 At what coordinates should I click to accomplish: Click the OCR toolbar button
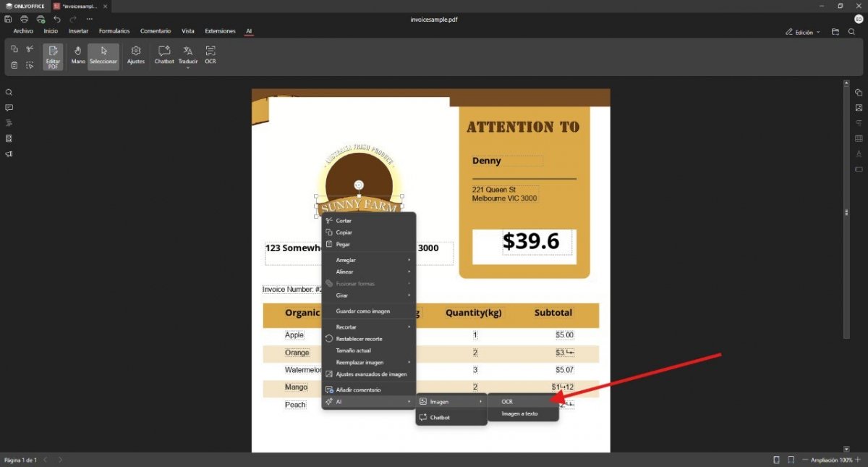(x=210, y=55)
